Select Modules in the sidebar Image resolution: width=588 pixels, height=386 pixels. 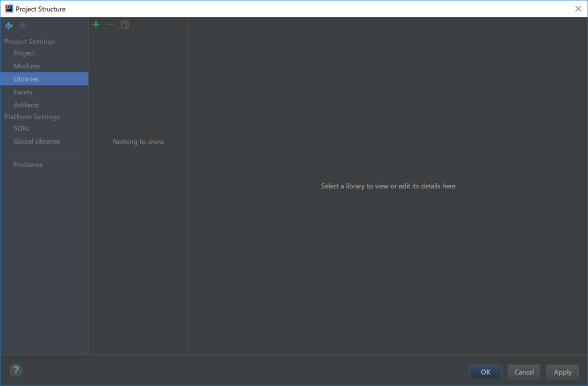[x=44, y=66]
